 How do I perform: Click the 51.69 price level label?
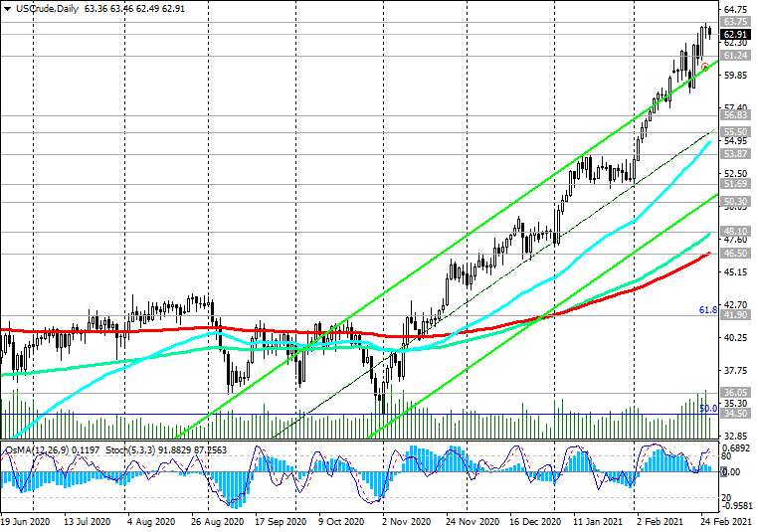point(735,184)
